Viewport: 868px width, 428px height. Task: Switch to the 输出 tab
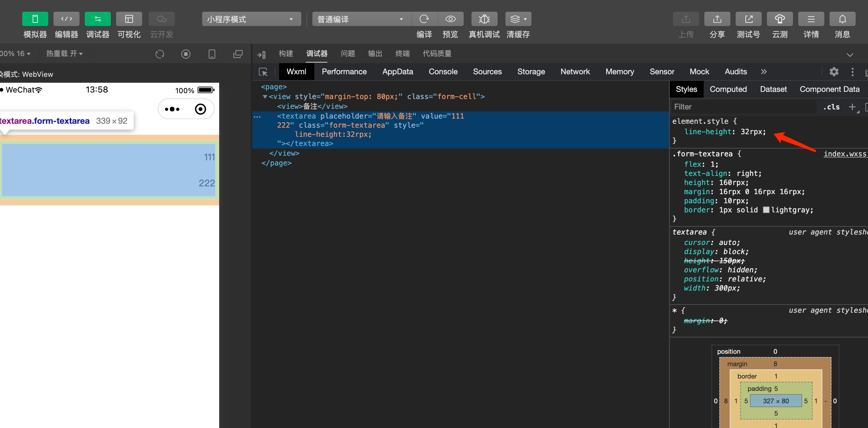click(375, 53)
